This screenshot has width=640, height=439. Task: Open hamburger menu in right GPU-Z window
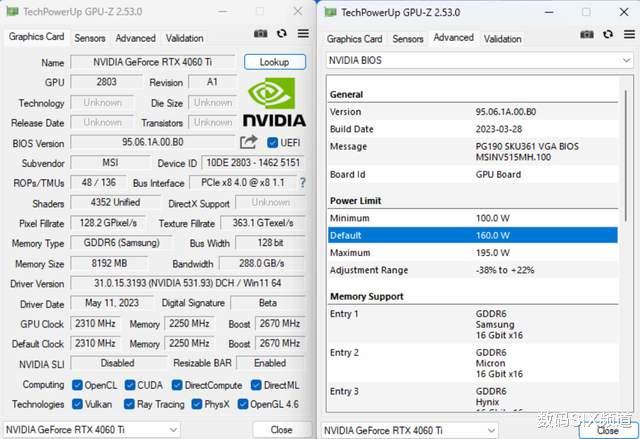629,34
